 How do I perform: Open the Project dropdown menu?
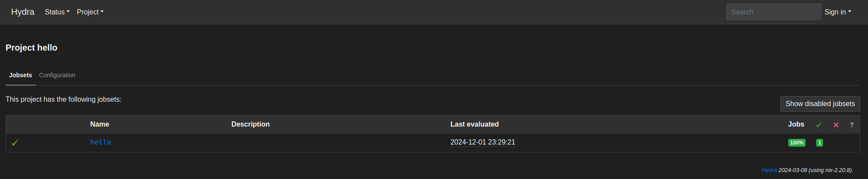pyautogui.click(x=90, y=12)
